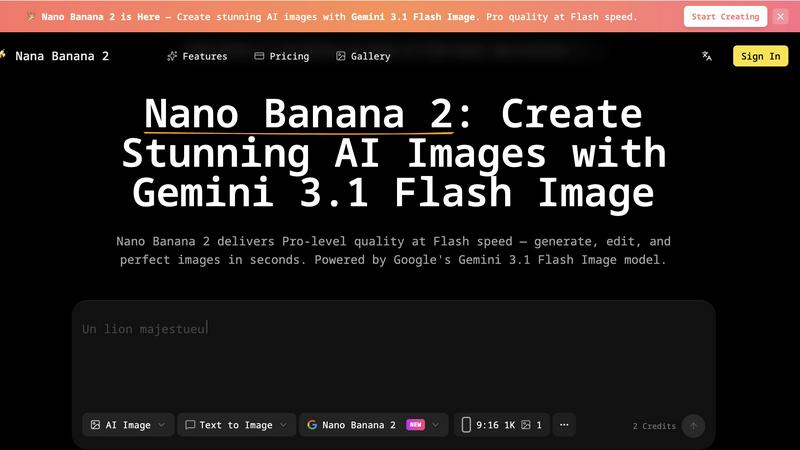This screenshot has width=800, height=450.
Task: Click the language translate icon
Action: coord(707,56)
